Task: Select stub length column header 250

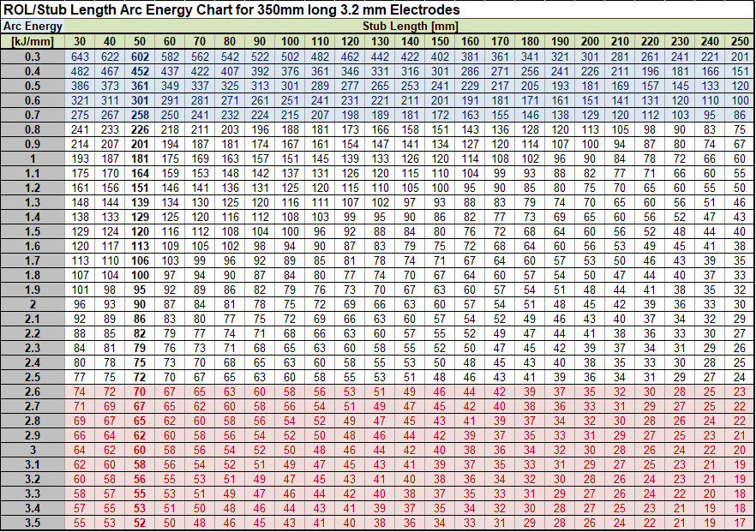Action: 740,41
